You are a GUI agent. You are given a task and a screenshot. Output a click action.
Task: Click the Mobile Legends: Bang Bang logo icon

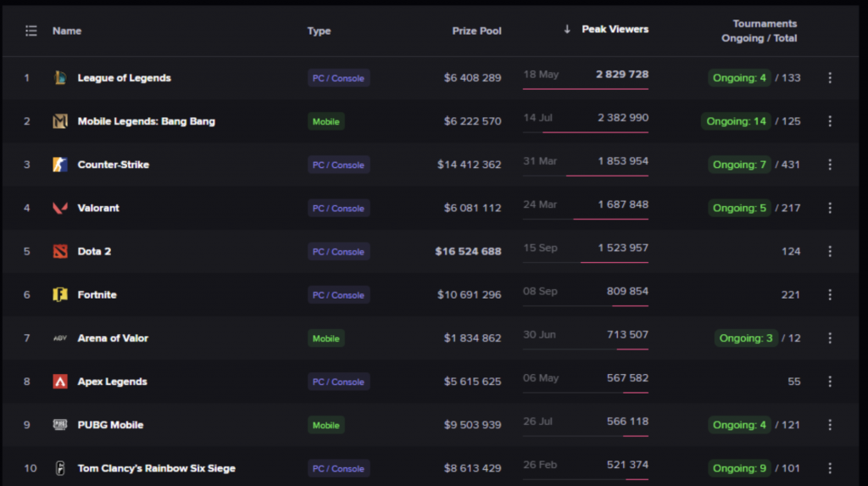point(60,120)
